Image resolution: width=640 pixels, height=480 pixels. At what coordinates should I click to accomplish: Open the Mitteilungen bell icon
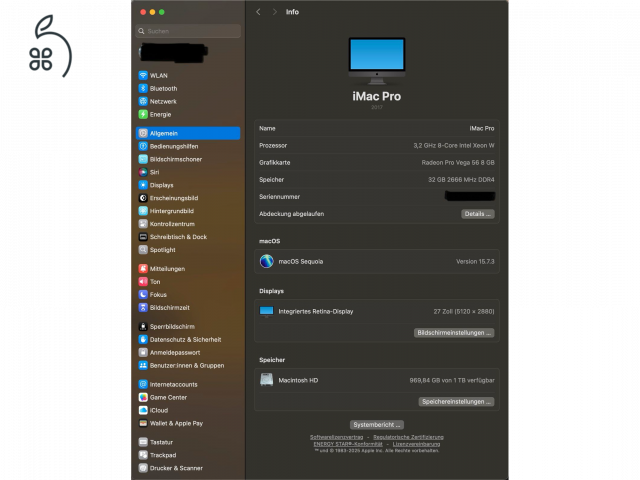(143, 269)
